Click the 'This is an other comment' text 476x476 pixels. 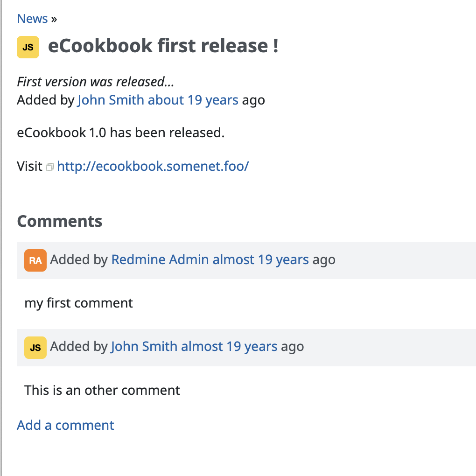tap(102, 390)
